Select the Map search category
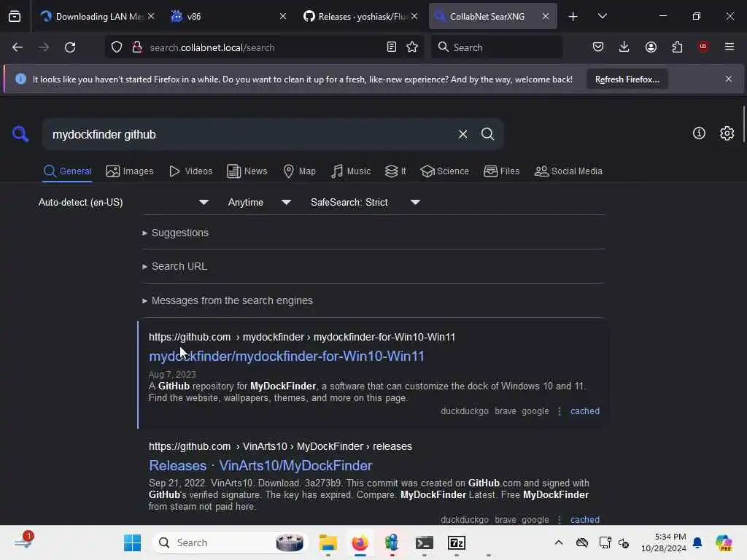Image resolution: width=747 pixels, height=560 pixels. [x=299, y=171]
